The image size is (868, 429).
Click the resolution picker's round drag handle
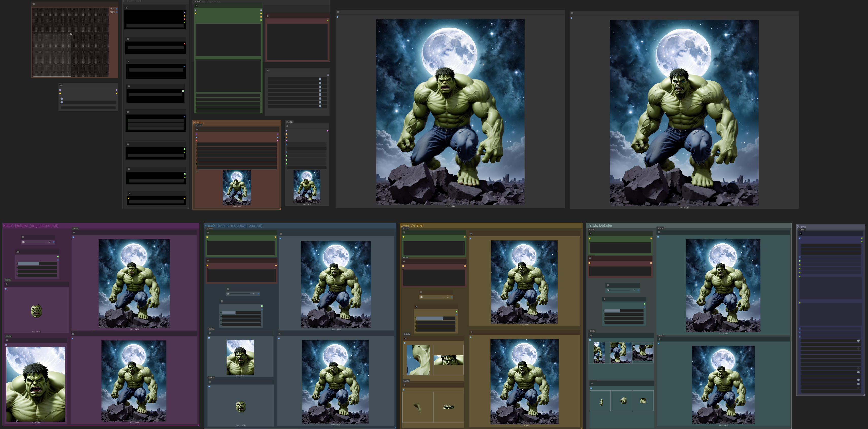pyautogui.click(x=71, y=34)
